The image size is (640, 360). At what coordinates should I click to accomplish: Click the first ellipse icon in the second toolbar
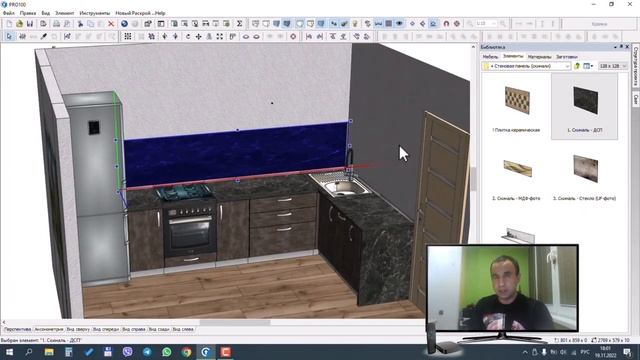point(246,37)
